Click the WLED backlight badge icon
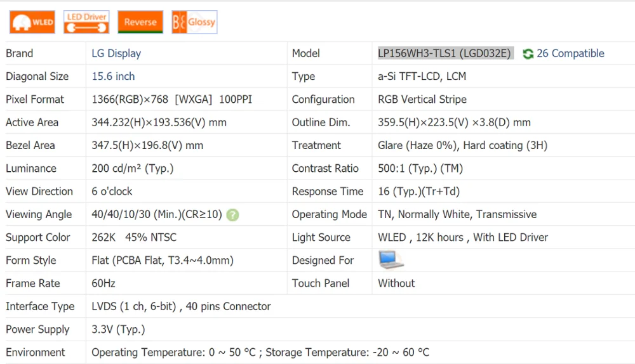The height and width of the screenshot is (364, 635). tap(32, 22)
